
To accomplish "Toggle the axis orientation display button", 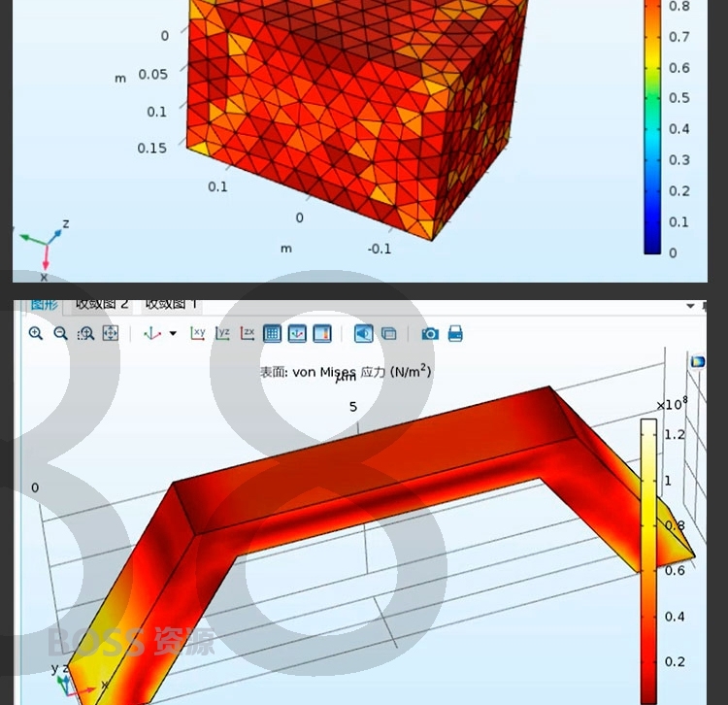I will [297, 333].
